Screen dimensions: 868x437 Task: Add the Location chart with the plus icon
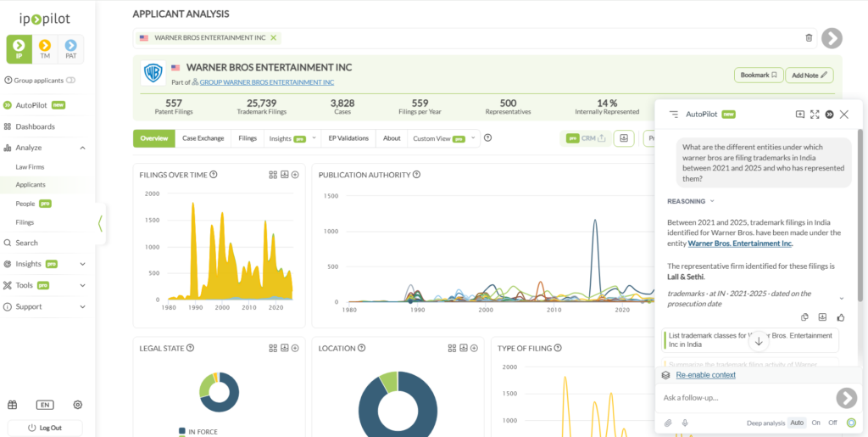pyautogui.click(x=475, y=349)
